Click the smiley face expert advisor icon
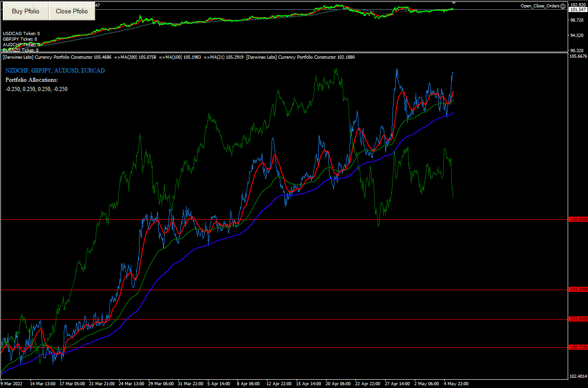Screen dimensions: 588x388 pyautogui.click(x=563, y=6)
